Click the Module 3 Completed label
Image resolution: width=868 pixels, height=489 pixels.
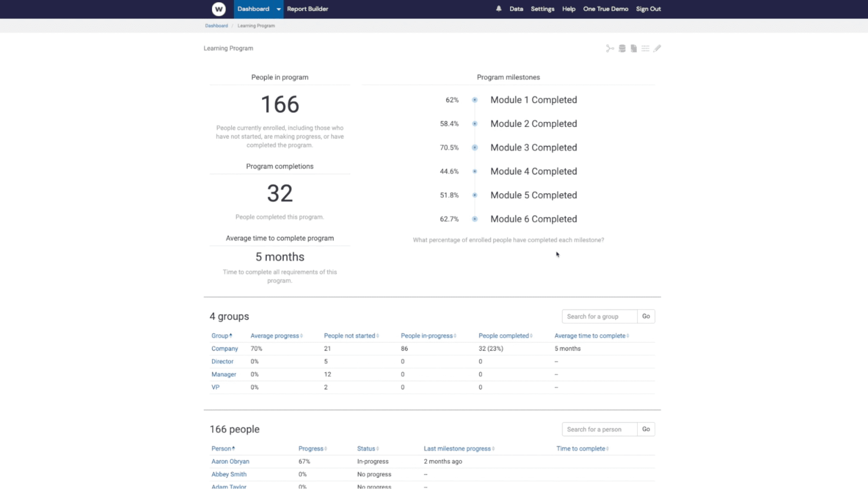coord(534,148)
